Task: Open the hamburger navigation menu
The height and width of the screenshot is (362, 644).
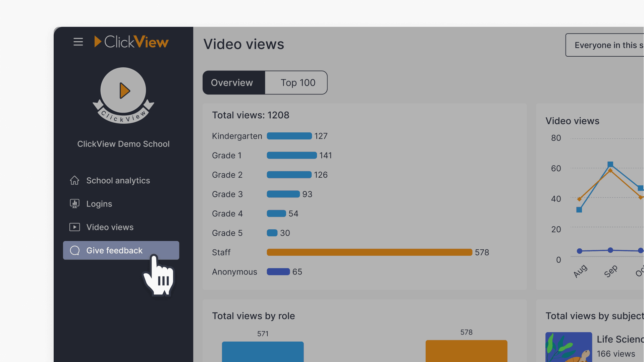Action: (78, 42)
